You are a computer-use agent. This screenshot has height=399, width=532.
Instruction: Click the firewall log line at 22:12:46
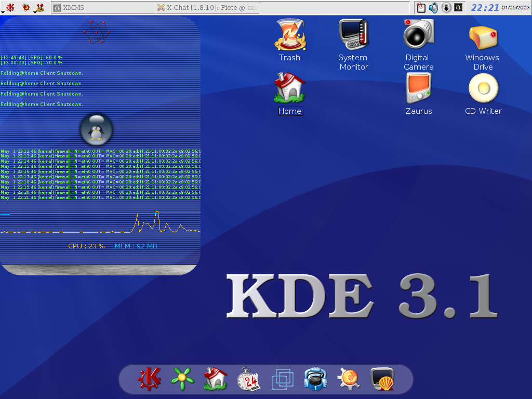click(x=100, y=151)
